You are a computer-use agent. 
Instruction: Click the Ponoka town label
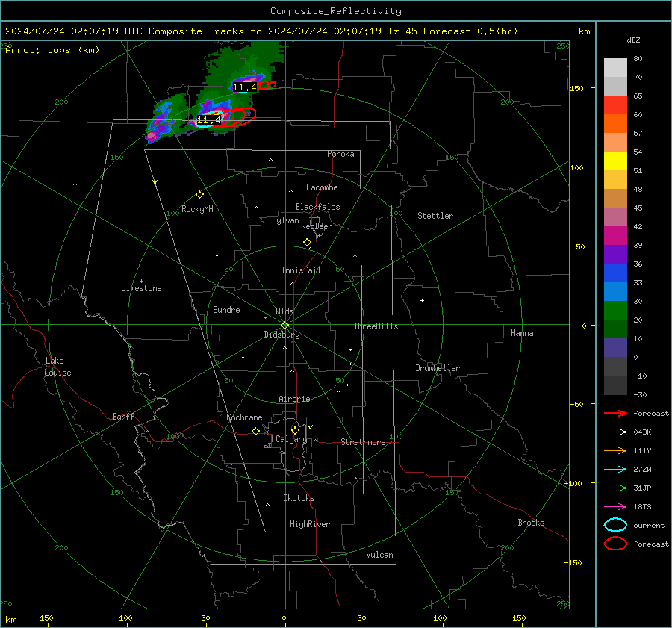coord(340,154)
